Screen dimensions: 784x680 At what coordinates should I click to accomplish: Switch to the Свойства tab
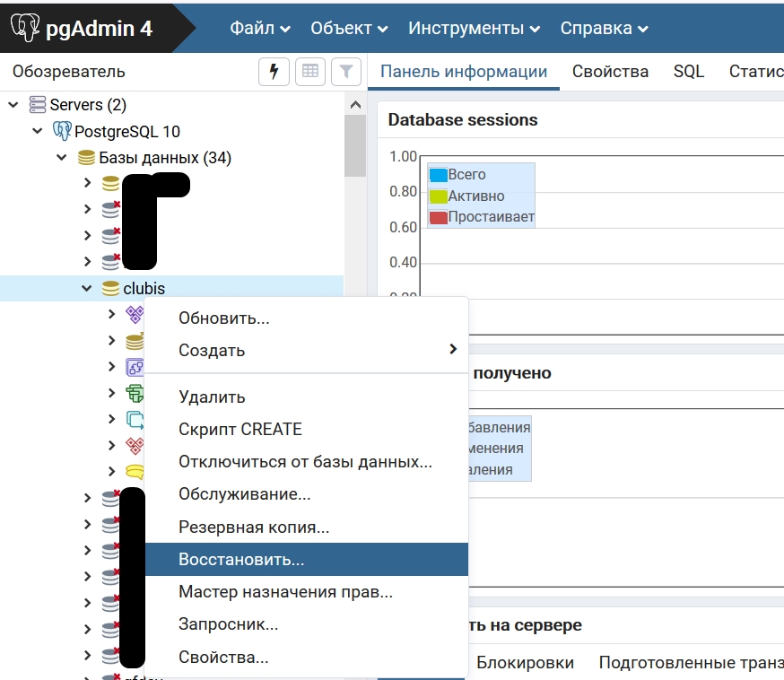pos(610,72)
